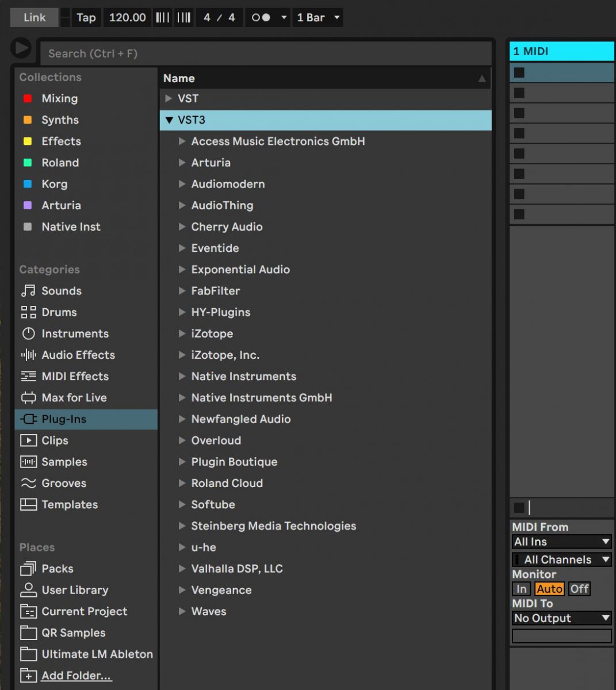Select the Plugin Boutique row
Image resolution: width=616 pixels, height=690 pixels.
coord(326,462)
